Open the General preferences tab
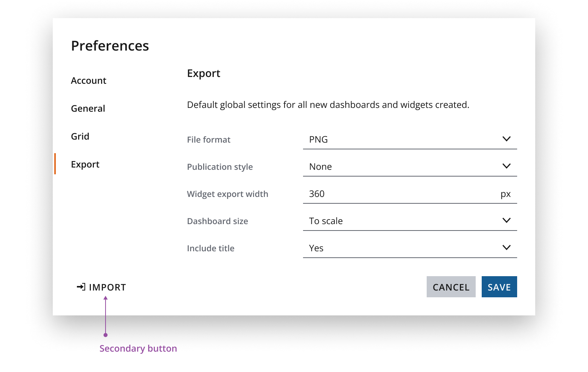588x372 pixels. pyautogui.click(x=88, y=109)
